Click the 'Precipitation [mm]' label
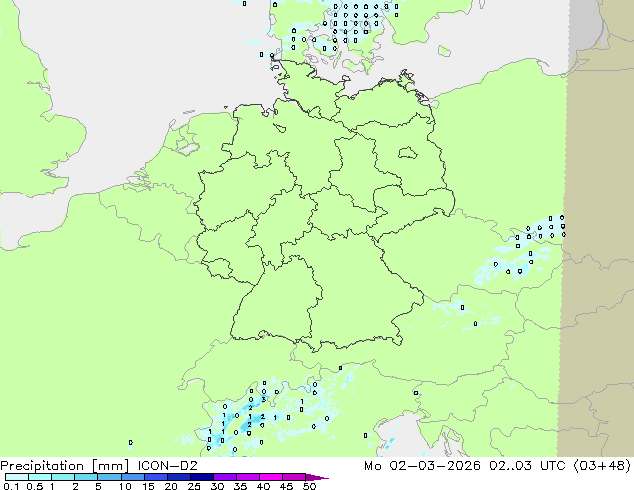Screen dimensions: 634x490 pos(65,466)
